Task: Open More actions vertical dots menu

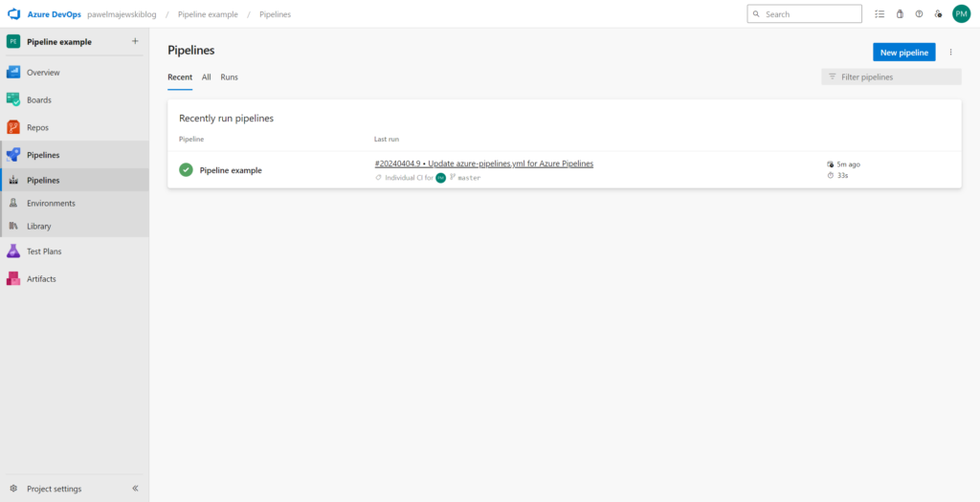Action: (951, 53)
